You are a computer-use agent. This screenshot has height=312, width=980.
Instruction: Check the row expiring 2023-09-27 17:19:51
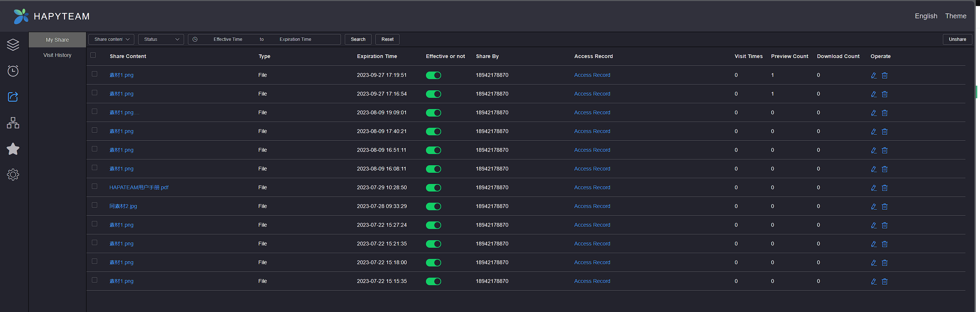tap(95, 74)
